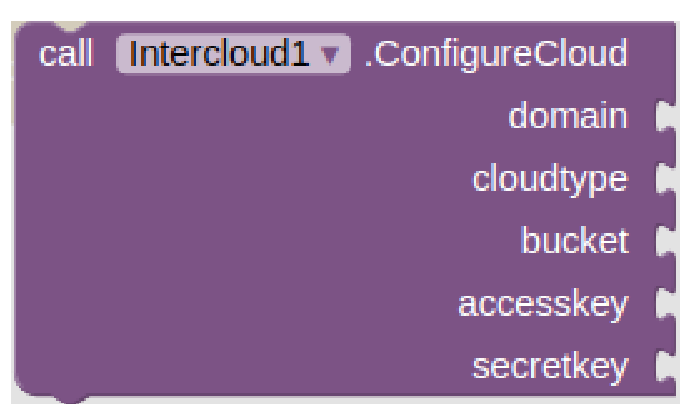Click the domain input socket
Screen dimensions: 699x417
pyautogui.click(x=666, y=116)
